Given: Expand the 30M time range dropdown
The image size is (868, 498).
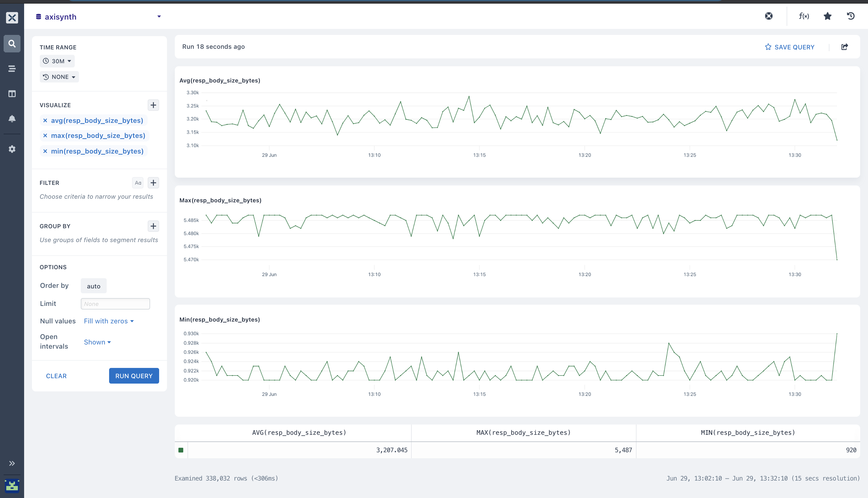Looking at the screenshot, I should 57,61.
